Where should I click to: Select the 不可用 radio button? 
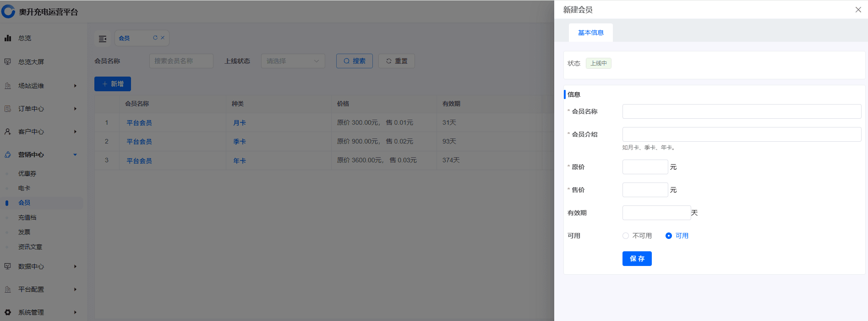(626, 236)
